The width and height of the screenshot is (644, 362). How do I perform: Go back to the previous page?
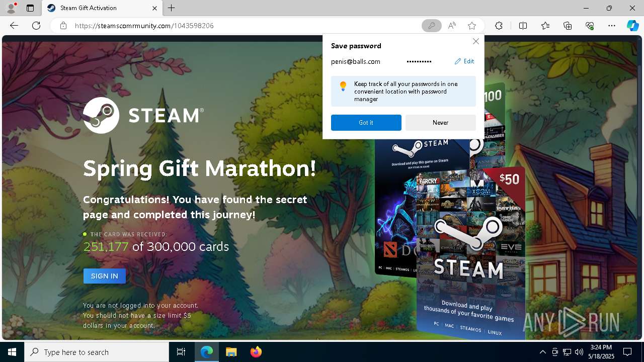tap(14, 26)
